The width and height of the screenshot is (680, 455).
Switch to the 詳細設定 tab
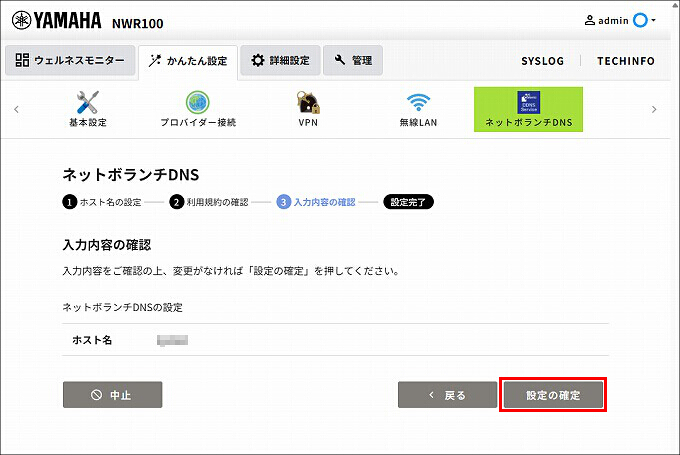click(x=280, y=60)
